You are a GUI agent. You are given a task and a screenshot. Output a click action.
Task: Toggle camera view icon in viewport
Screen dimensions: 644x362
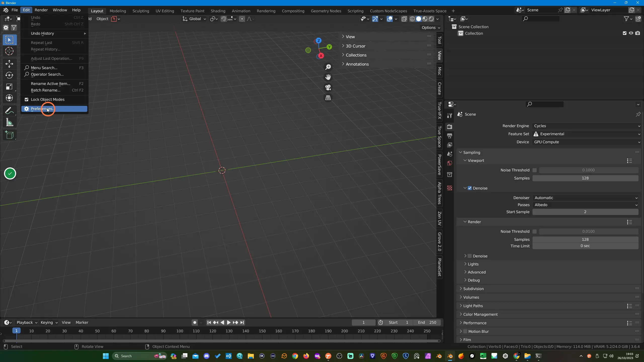point(328,87)
